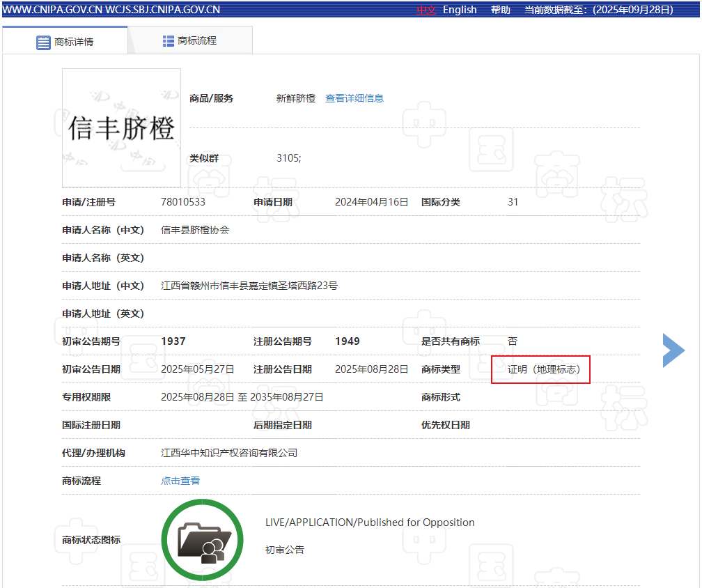The width and height of the screenshot is (702, 588).
Task: Switch language to English
Action: click(460, 10)
